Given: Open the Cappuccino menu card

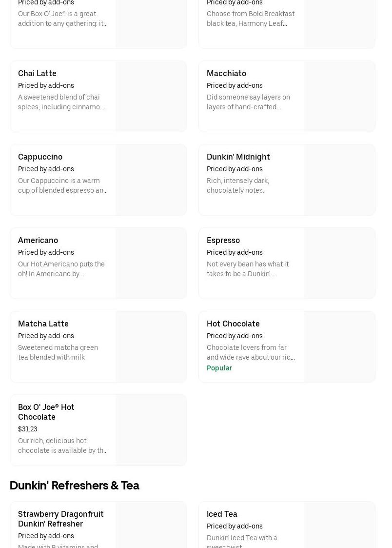Looking at the screenshot, I should (x=40, y=157).
